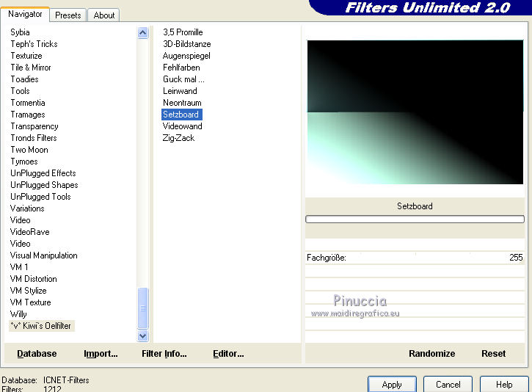Image resolution: width=532 pixels, height=392 pixels.
Task: Click Randomize
Action: point(431,354)
